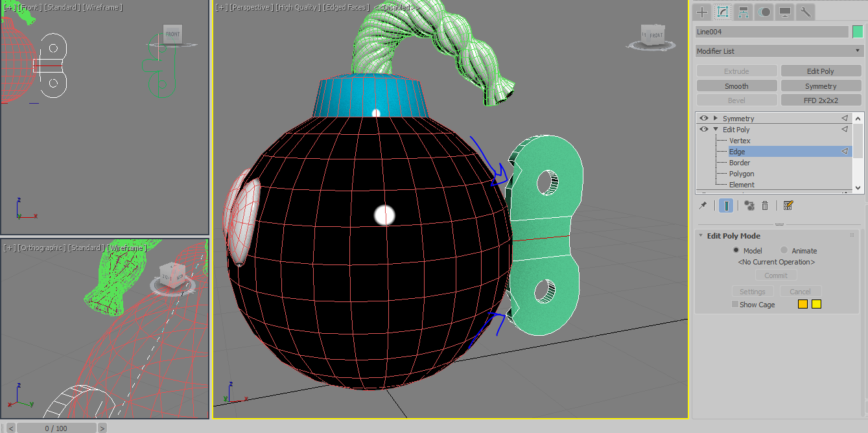Viewport: 868px width, 433px height.
Task: Click the orange cage color swatch
Action: [x=803, y=304]
